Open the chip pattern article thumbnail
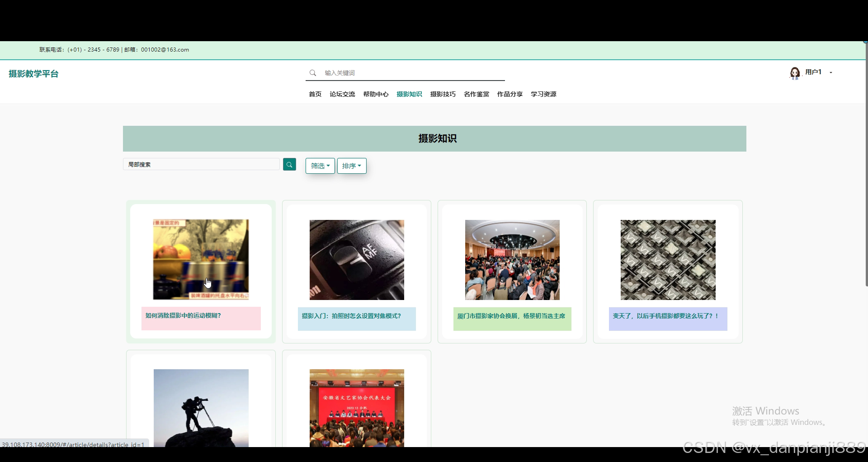The width and height of the screenshot is (868, 462). click(x=668, y=260)
